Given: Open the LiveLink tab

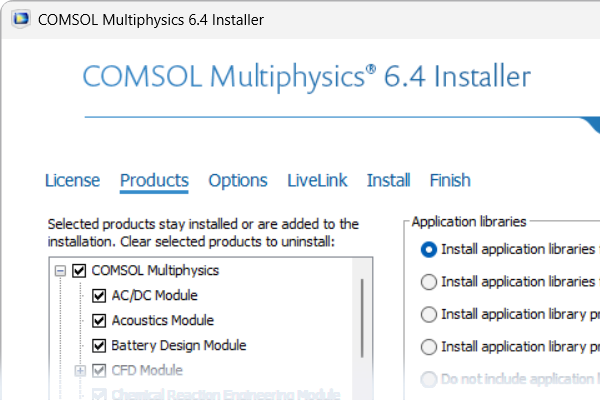Looking at the screenshot, I should 317,181.
